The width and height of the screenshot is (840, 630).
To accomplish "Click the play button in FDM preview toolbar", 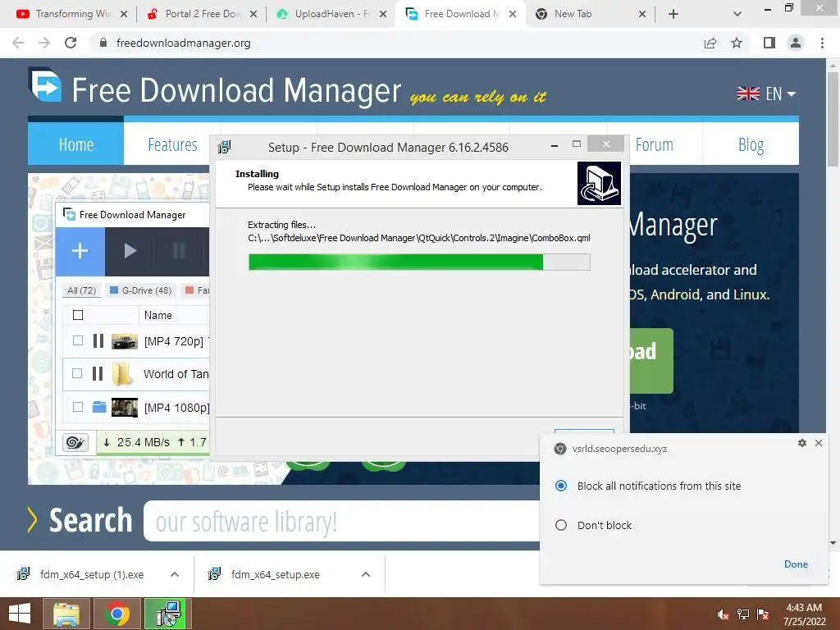I will tap(130, 251).
